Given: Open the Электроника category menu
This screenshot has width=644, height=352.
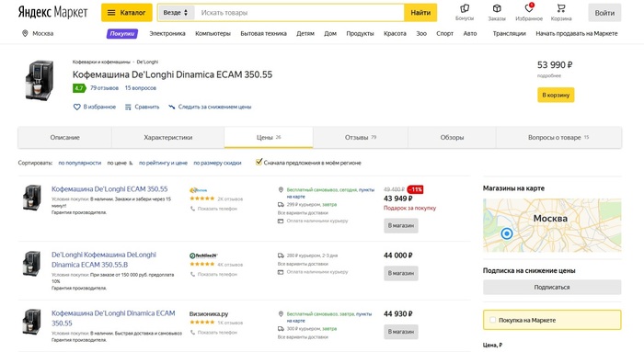Looking at the screenshot, I should point(167,34).
